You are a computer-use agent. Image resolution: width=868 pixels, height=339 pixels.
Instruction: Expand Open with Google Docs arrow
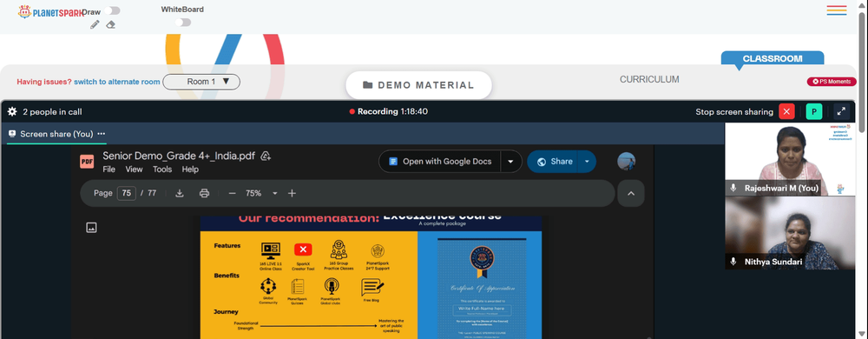tap(511, 162)
